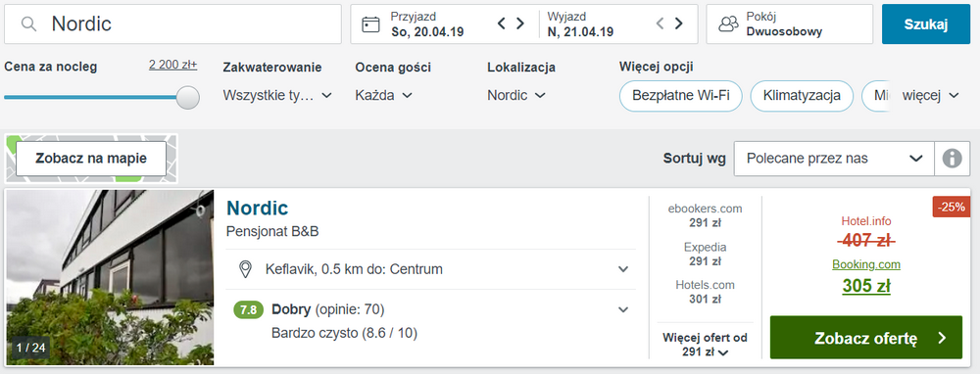Open the arrival date calendar icon
980x374 pixels.
click(370, 24)
